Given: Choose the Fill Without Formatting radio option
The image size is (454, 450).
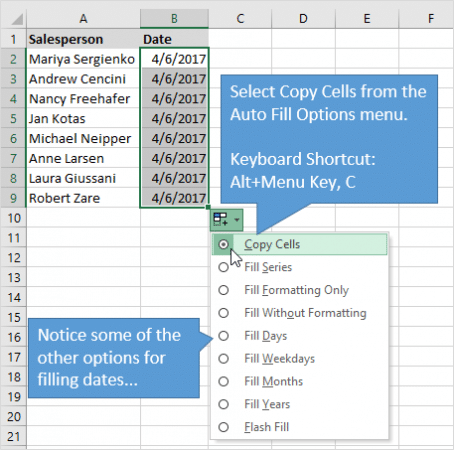Looking at the screenshot, I should click(223, 313).
